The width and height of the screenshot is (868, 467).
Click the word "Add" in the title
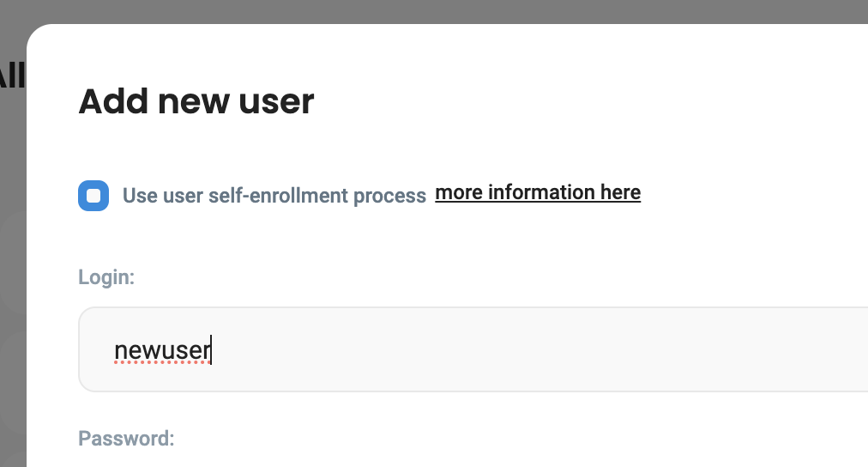coord(111,101)
